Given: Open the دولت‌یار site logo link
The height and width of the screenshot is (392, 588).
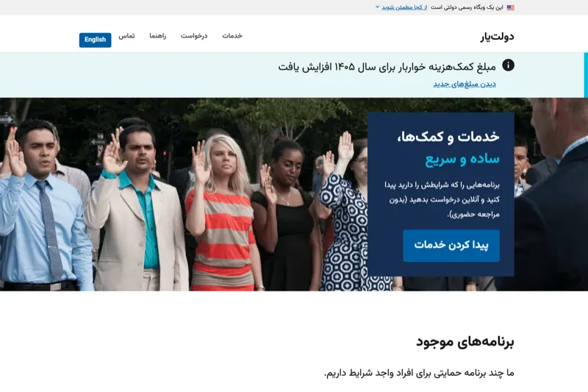Looking at the screenshot, I should point(498,36).
